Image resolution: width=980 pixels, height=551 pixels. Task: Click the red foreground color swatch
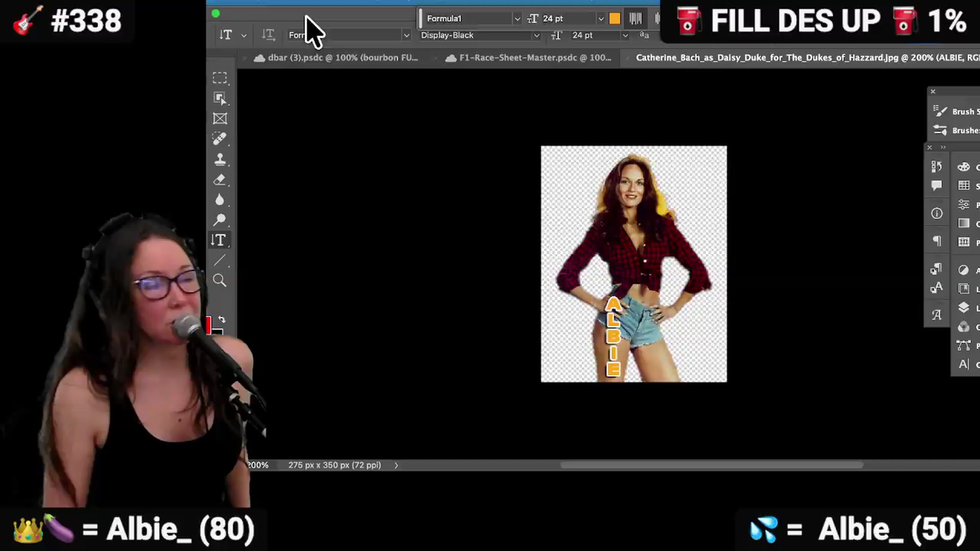coord(209,324)
